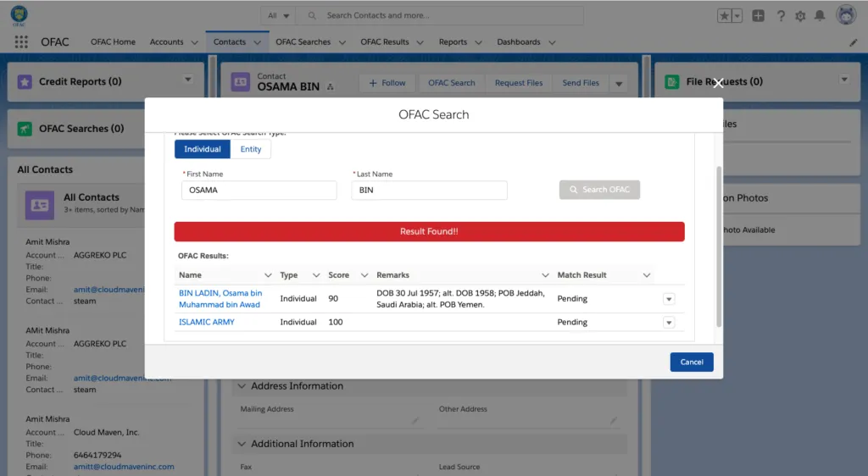
Task: Expand the OFAC Results tab chevron
Action: pos(420,42)
